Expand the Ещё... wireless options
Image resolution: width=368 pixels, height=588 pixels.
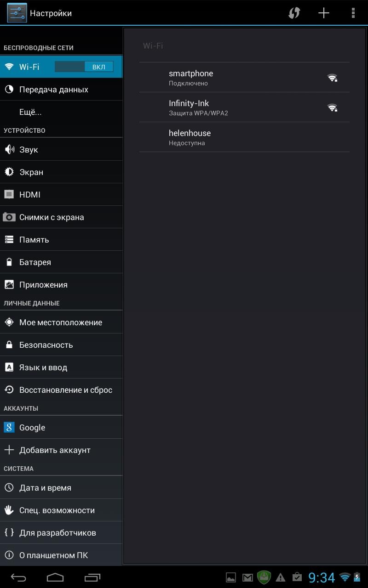(x=30, y=112)
